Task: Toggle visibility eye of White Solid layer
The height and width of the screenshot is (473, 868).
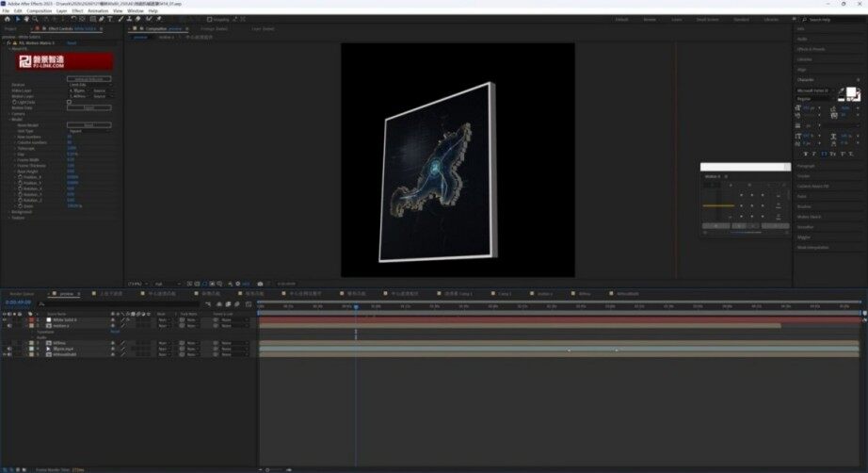Action: tap(5, 320)
